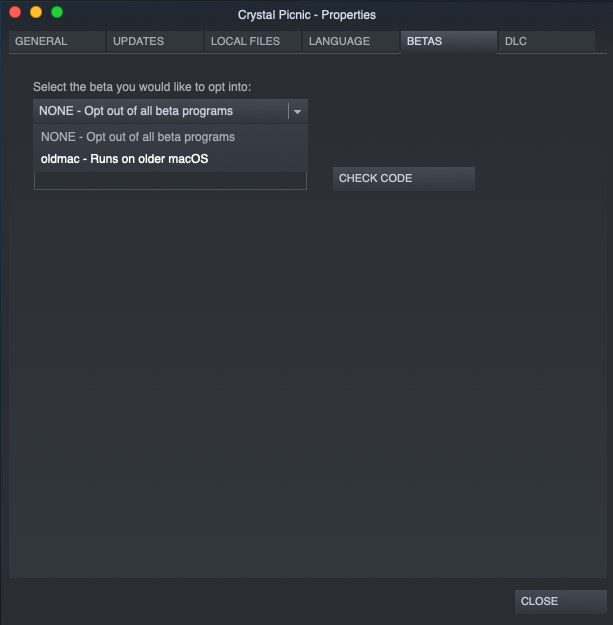Screen dimensions: 613x625
Task: Choose NONE - Opt out of all beta programs option
Action: 138,137
